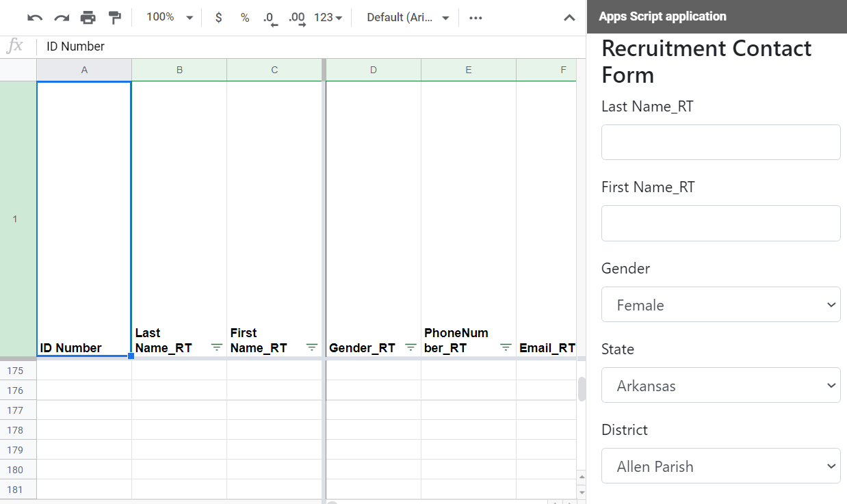Click the scroll down arrow
Image resolution: width=847 pixels, height=504 pixels.
pos(582,492)
